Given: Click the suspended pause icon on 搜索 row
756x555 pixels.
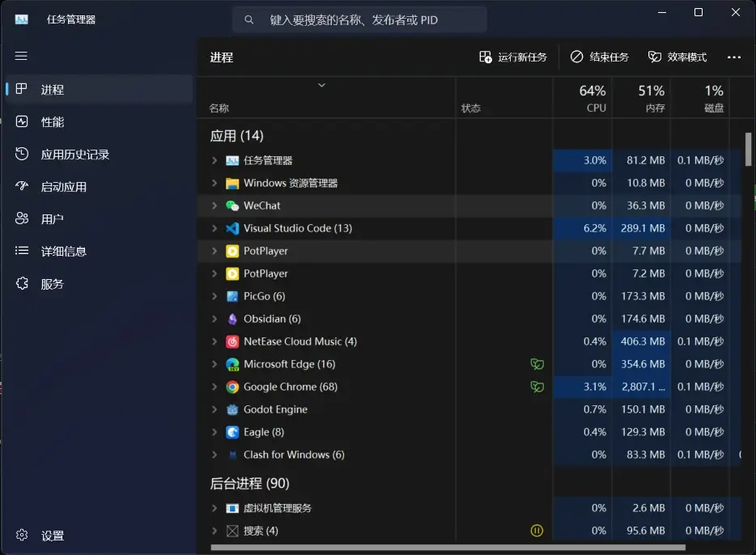Looking at the screenshot, I should click(x=537, y=531).
